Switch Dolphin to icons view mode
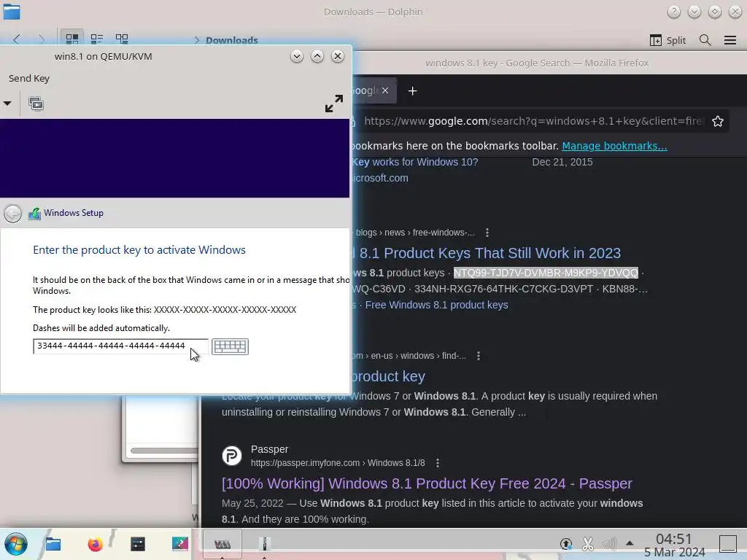Image resolution: width=747 pixels, height=560 pixels. point(72,39)
